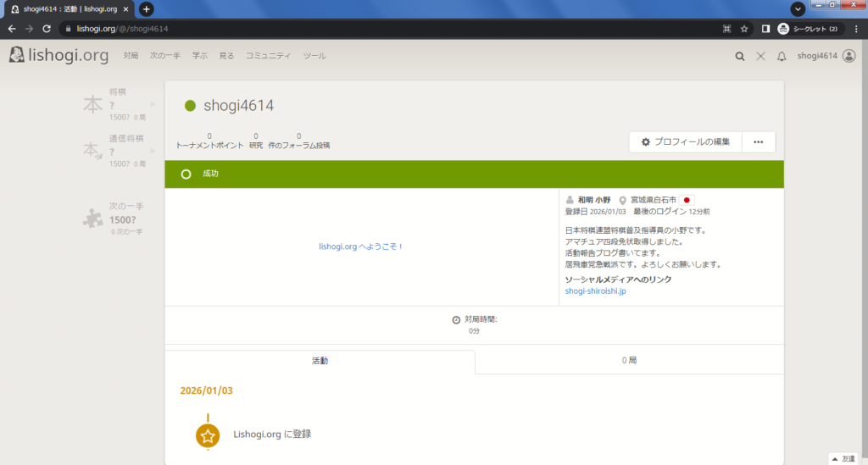The height and width of the screenshot is (465, 868).
Task: Close the shogi4614 browser tab
Action: [x=125, y=8]
